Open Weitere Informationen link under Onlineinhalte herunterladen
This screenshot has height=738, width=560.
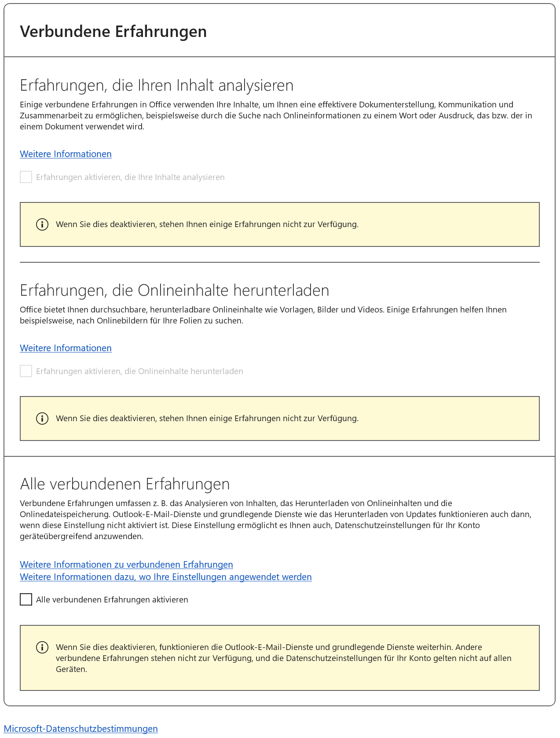66,348
